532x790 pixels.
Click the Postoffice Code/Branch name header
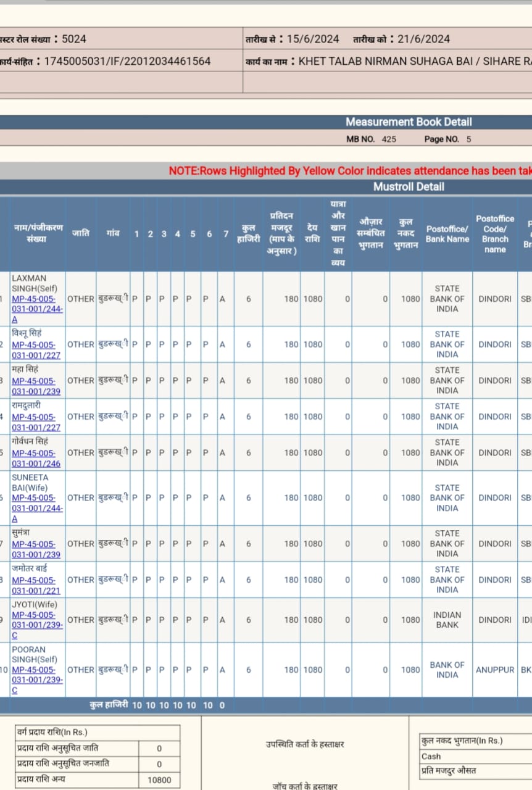tap(495, 233)
